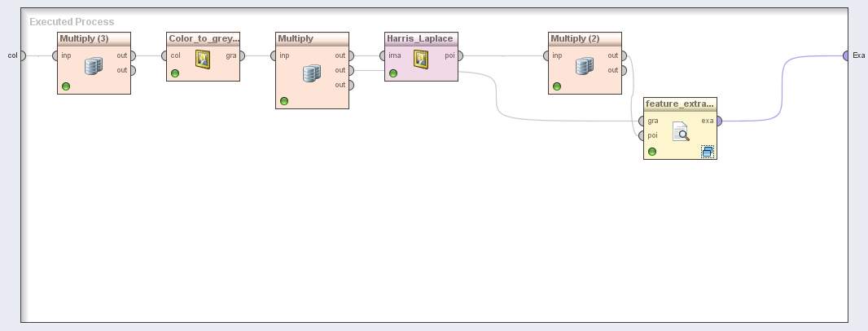Select the Color_to_grey operator title
868x331 pixels.
[x=204, y=38]
